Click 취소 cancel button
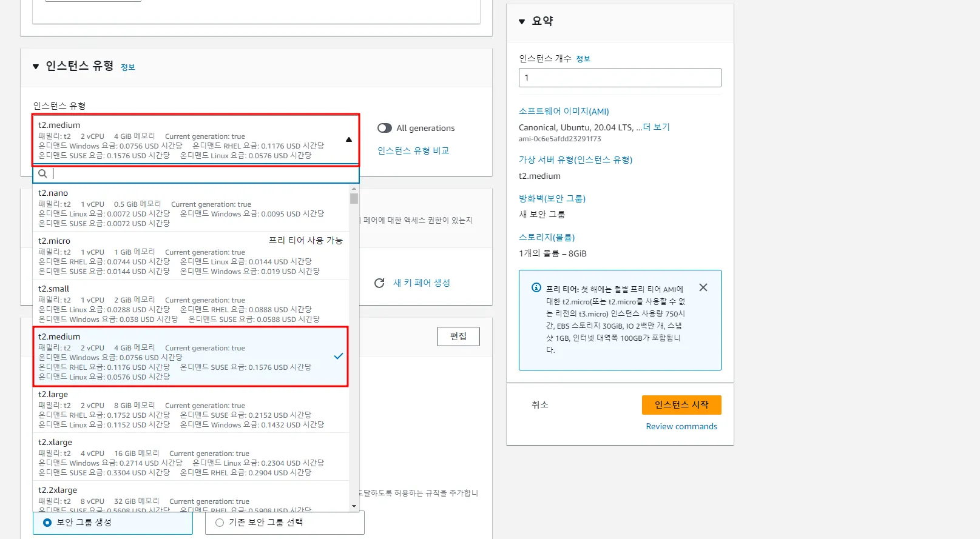This screenshot has height=539, width=980. (540, 404)
